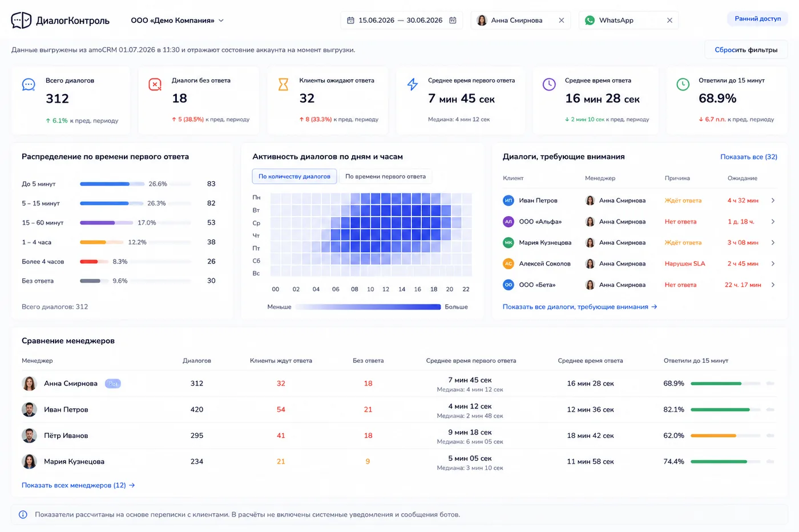Viewport: 799px width, 532px height.
Task: Expand the ООО «Бета» dialog row chevron
Action: coord(773,285)
